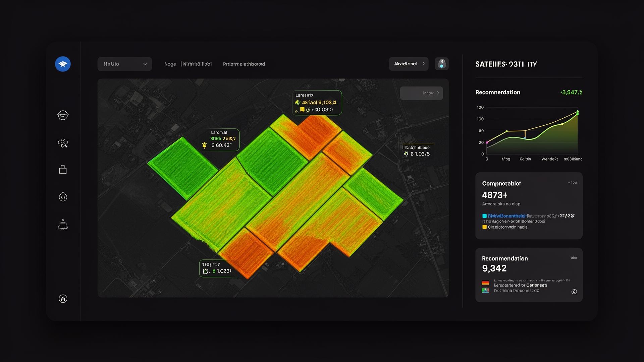Click the Laromat field label on map
Image resolution: width=644 pixels, height=362 pixels.
pyautogui.click(x=219, y=132)
